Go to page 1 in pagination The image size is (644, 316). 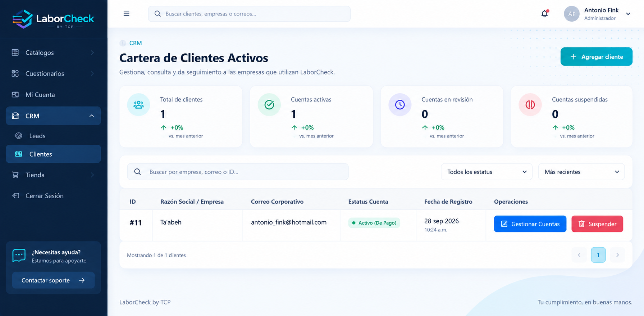click(x=598, y=255)
